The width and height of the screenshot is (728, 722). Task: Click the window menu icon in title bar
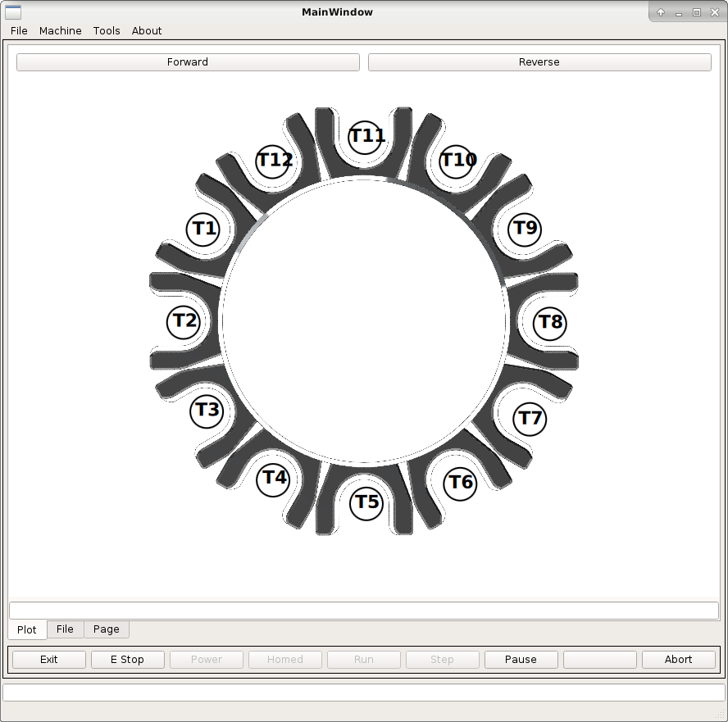coord(13,12)
